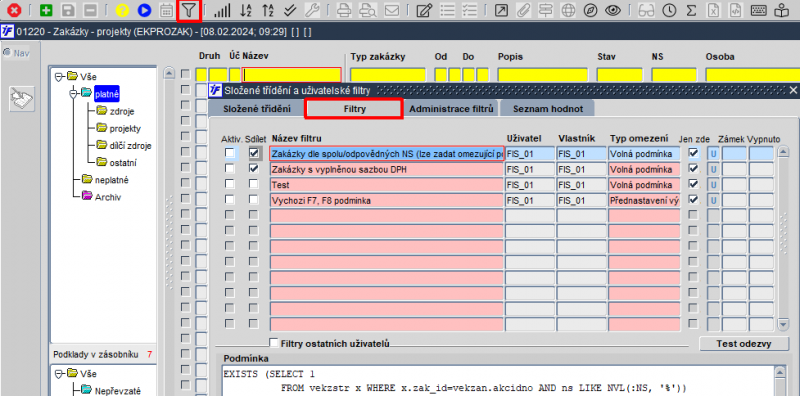The height and width of the screenshot is (396, 800).
Task: Collapse the top 'Vše' tree node
Action: [x=59, y=77]
